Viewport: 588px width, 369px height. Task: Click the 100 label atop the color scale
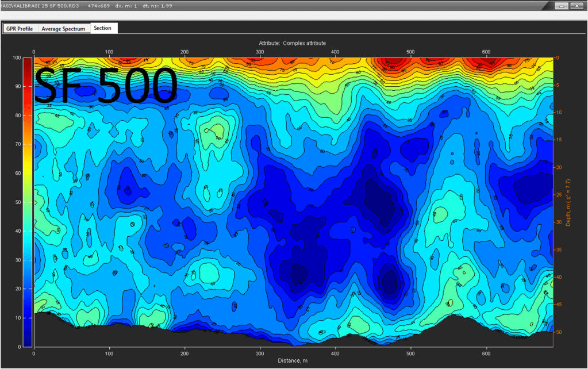(x=16, y=57)
